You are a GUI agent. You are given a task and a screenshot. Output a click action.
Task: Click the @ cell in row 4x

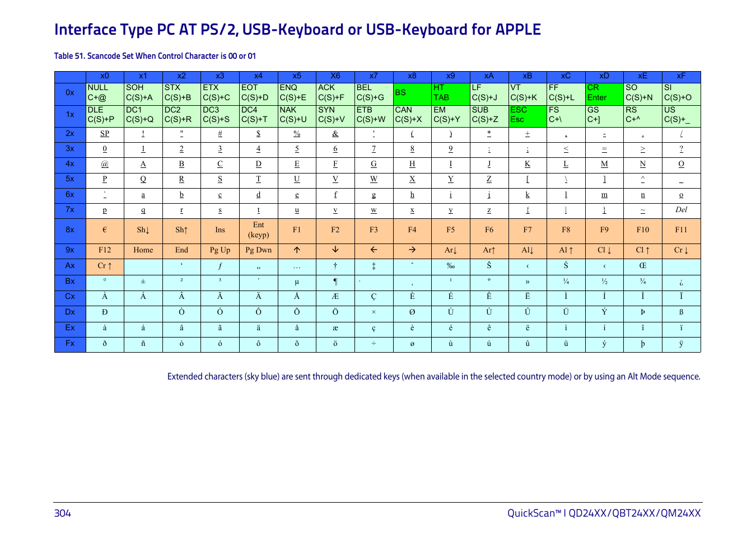point(105,165)
